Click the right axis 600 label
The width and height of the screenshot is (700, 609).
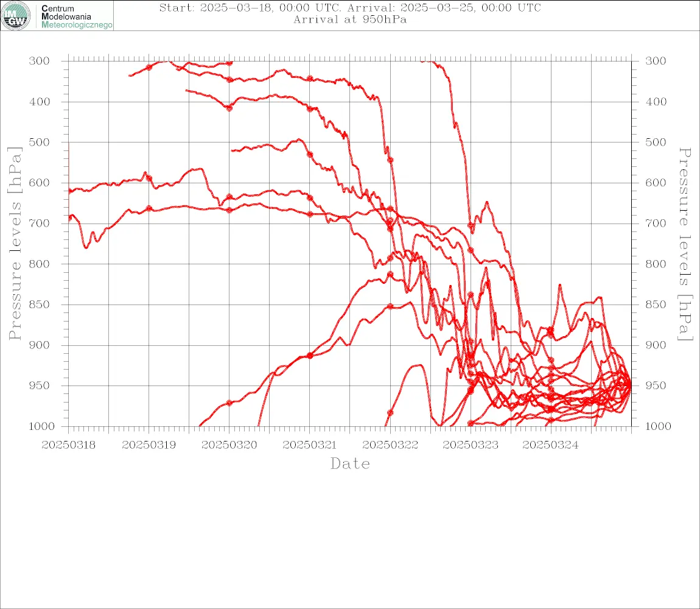656,183
